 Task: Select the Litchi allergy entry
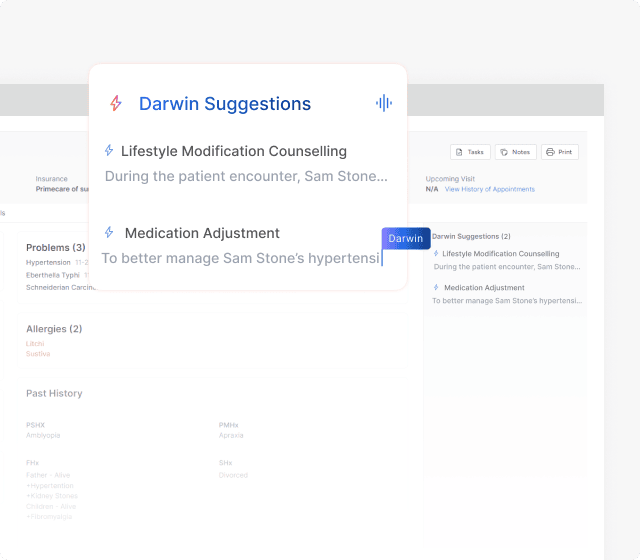coord(35,344)
